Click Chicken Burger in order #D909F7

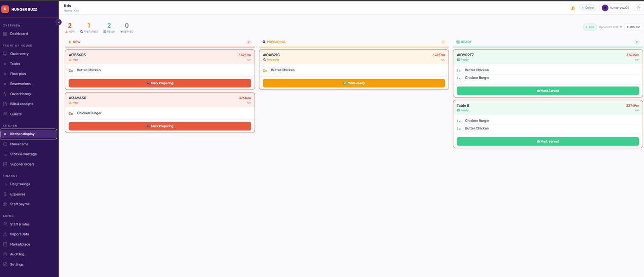coord(477,78)
